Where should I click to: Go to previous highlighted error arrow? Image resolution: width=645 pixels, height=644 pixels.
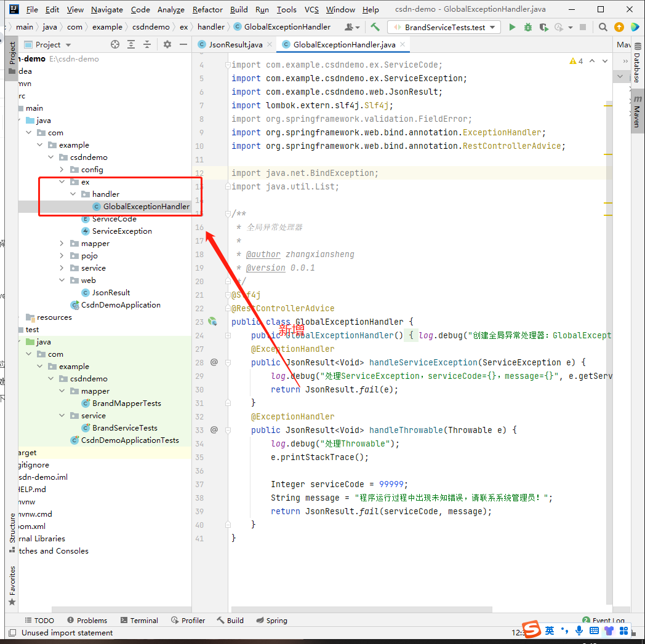pyautogui.click(x=592, y=61)
